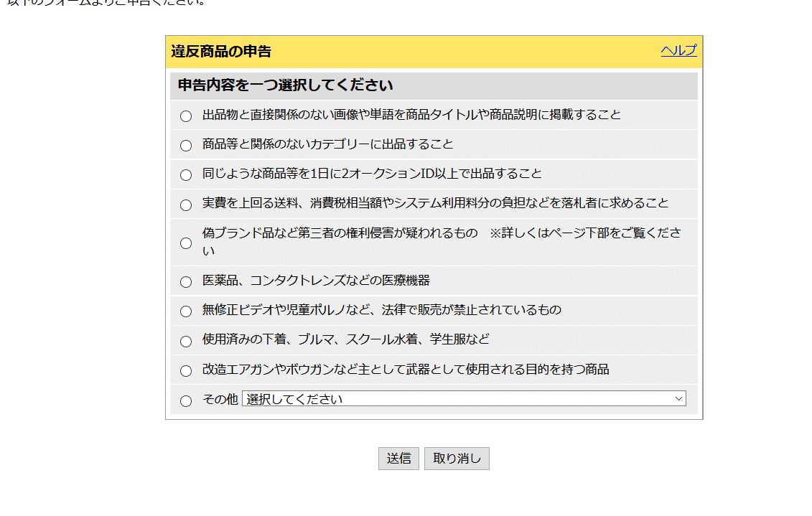This screenshot has height=516, width=812.
Task: Select radio for medicines and contact lenses
Action: point(186,282)
